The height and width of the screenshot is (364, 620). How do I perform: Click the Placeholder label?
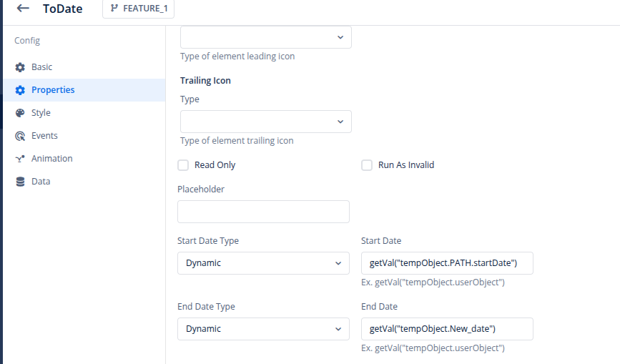(x=201, y=190)
